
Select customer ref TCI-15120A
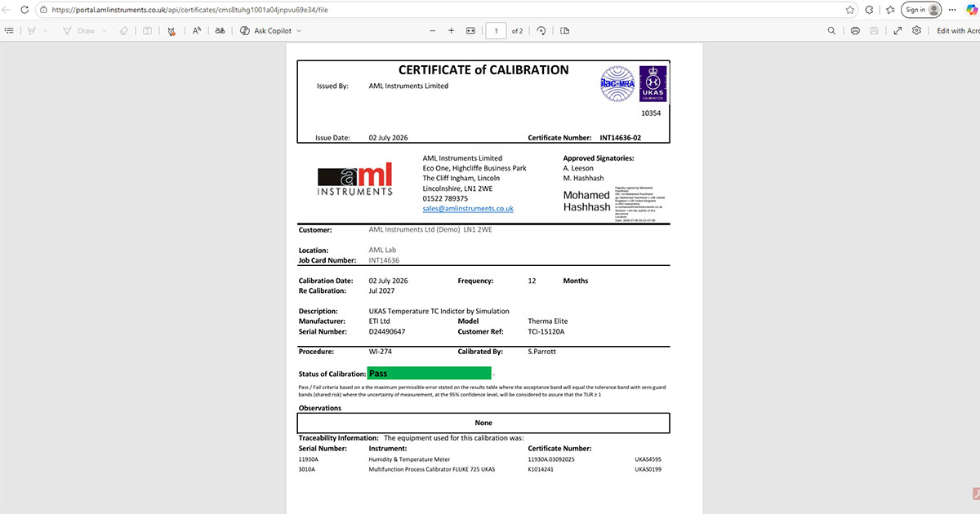546,332
